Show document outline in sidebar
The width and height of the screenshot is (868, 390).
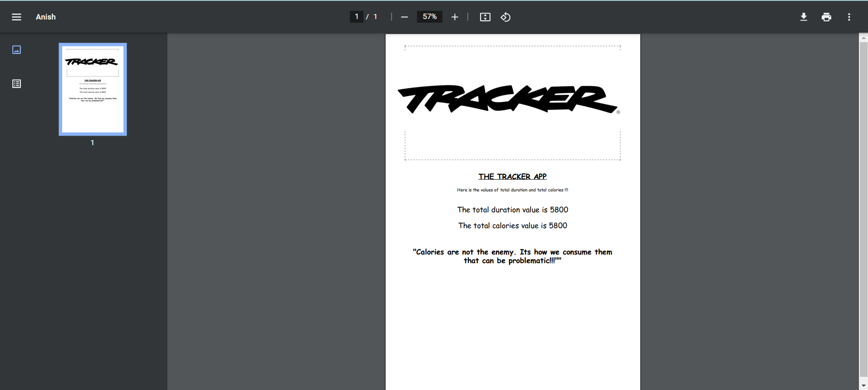click(x=17, y=83)
